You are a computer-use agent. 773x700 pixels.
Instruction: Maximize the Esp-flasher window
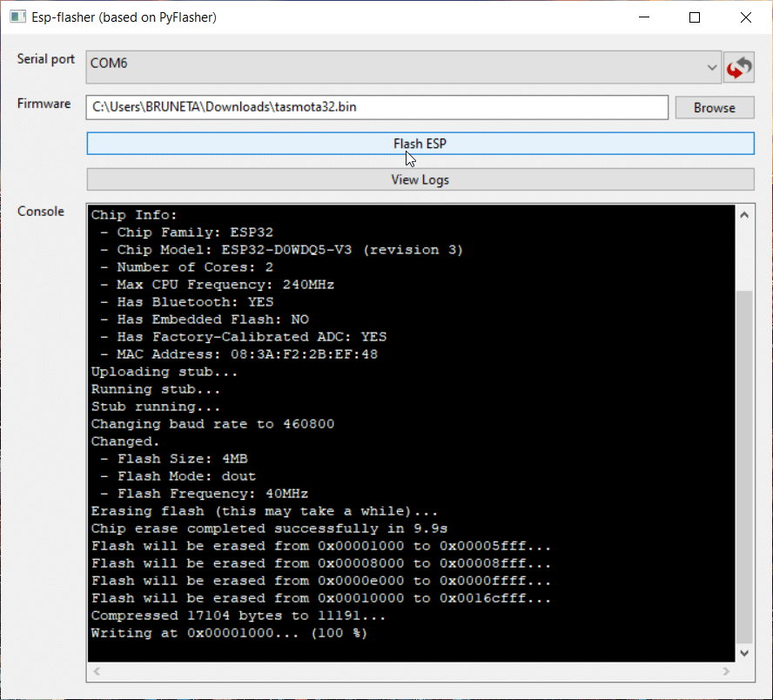point(695,17)
